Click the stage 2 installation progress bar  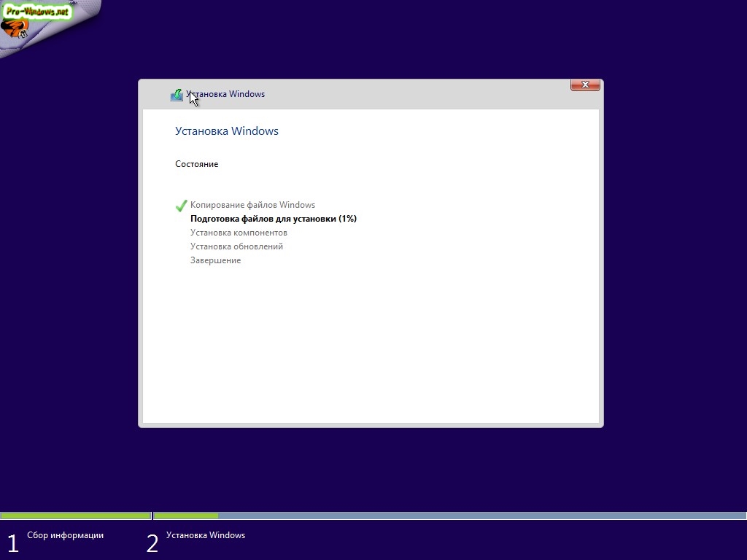pos(449,516)
